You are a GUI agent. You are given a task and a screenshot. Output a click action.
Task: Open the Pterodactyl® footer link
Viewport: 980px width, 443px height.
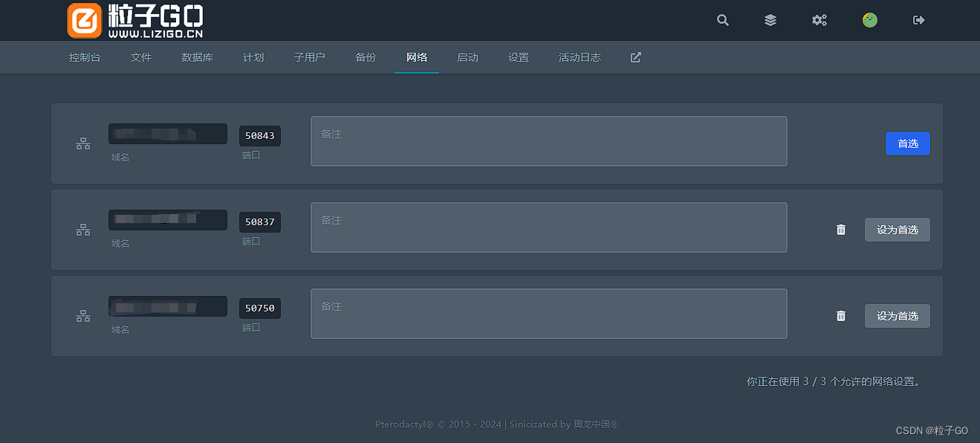pyautogui.click(x=405, y=424)
